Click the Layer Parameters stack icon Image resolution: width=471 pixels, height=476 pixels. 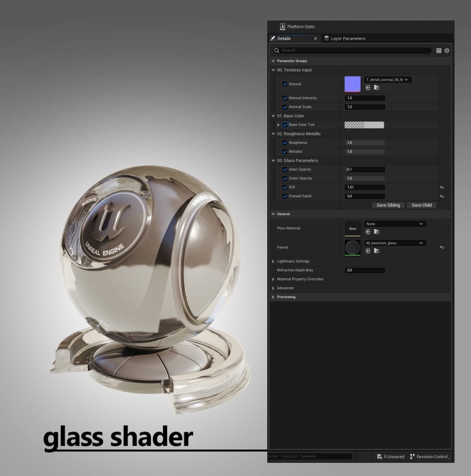point(326,39)
